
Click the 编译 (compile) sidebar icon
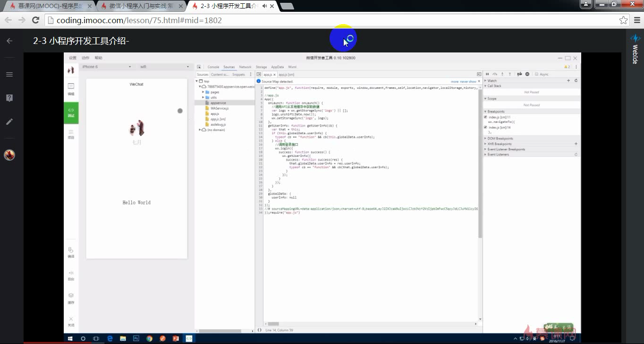[x=71, y=252]
